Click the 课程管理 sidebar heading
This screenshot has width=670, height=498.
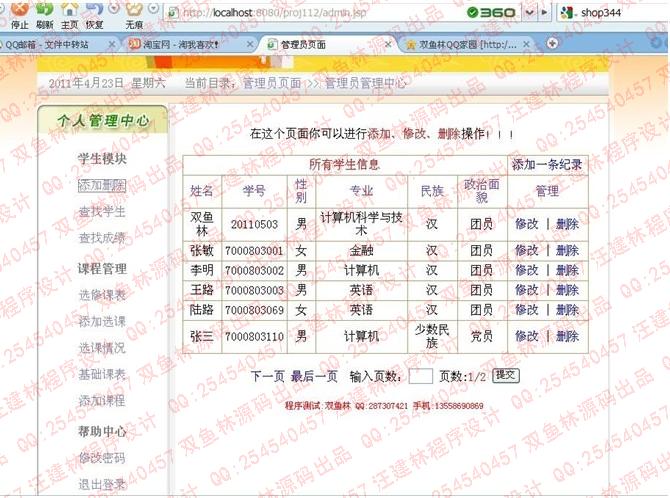click(102, 268)
